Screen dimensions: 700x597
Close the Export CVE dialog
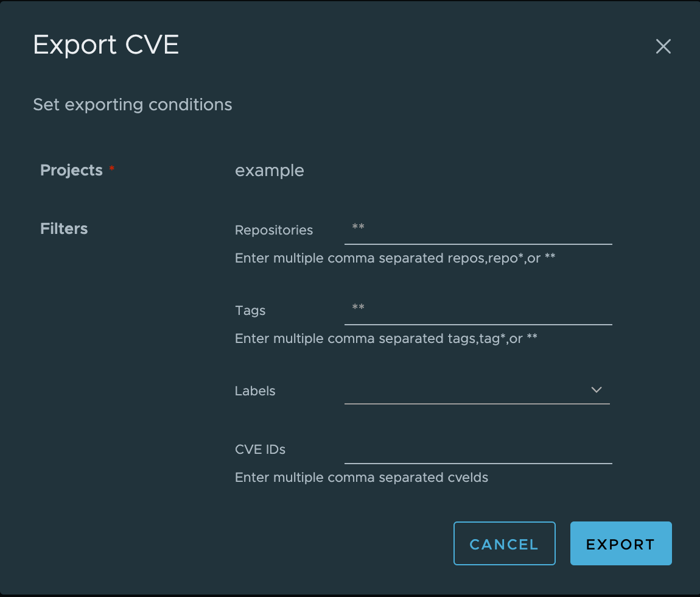point(663,46)
